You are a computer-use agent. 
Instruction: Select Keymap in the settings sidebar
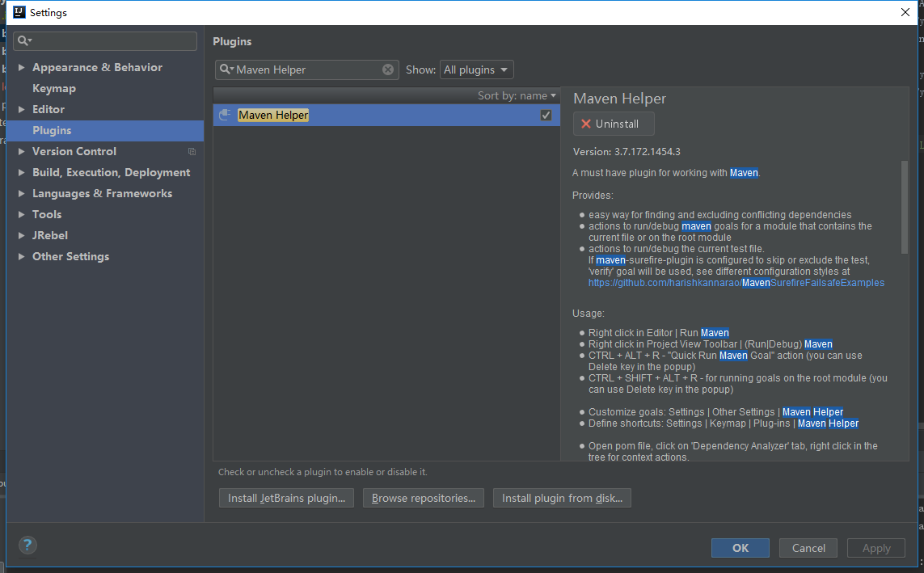[54, 88]
